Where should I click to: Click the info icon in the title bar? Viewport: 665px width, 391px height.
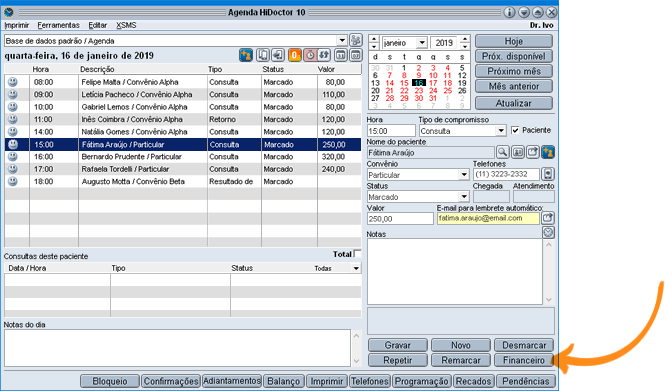509,12
